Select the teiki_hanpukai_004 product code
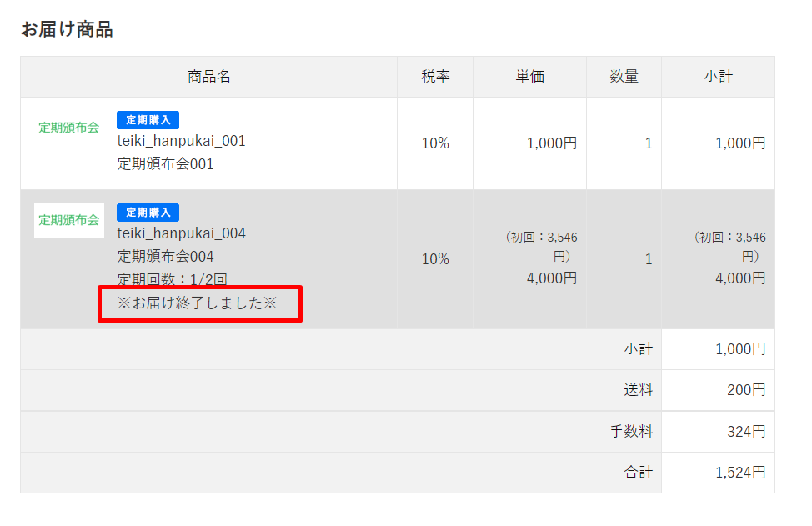Image resolution: width=812 pixels, height=526 pixels. [x=181, y=233]
